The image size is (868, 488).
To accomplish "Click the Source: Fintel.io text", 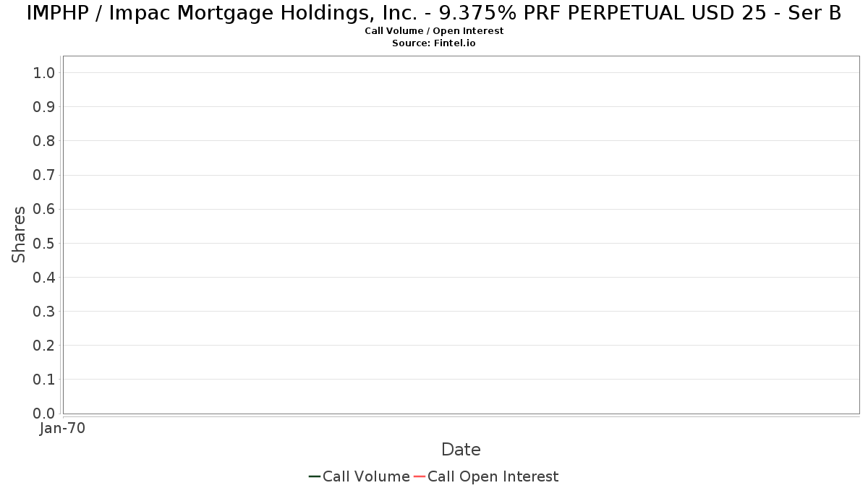I will tap(434, 43).
